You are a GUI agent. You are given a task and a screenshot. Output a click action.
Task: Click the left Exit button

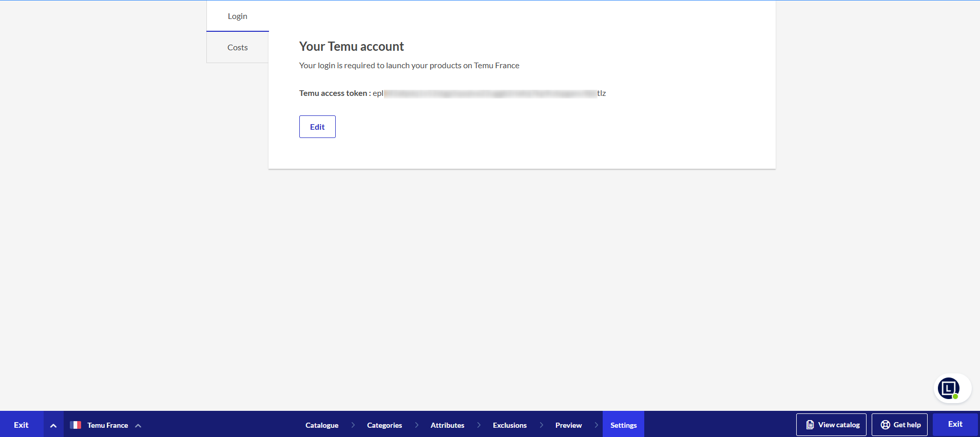pos(21,425)
